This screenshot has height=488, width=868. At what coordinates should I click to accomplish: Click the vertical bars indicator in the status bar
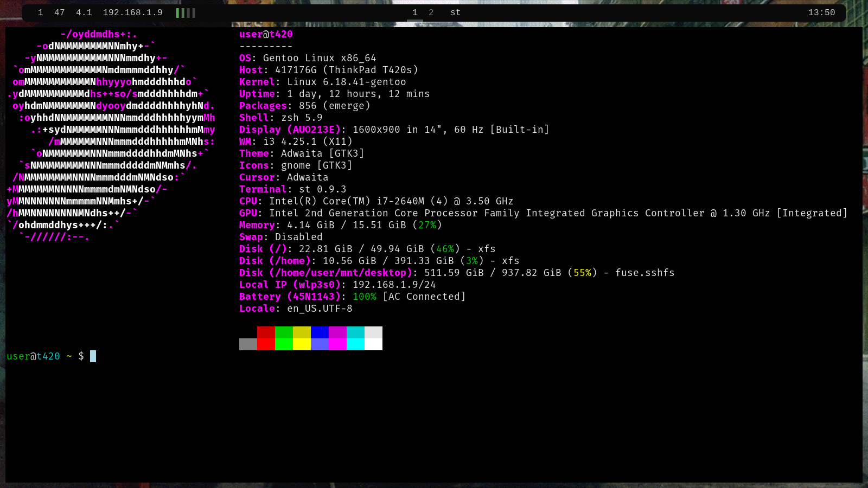pos(186,12)
